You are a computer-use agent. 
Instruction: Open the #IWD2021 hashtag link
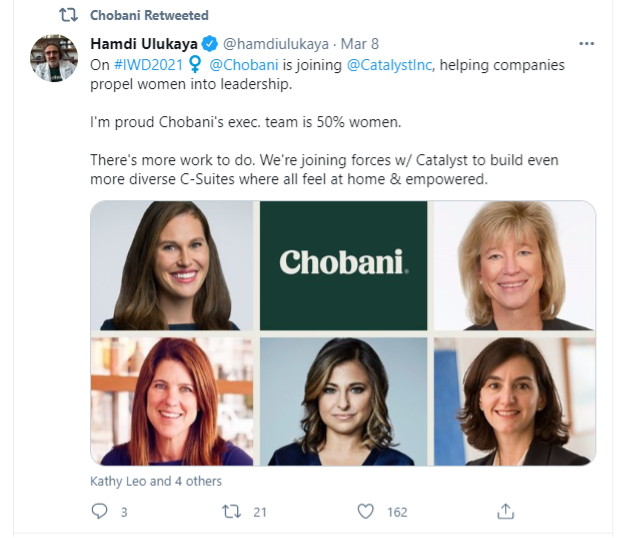[148, 65]
